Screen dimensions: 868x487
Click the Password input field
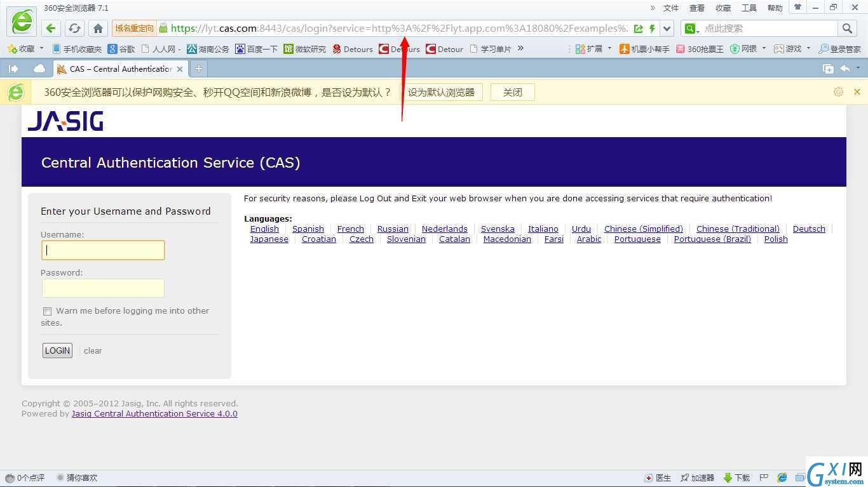point(103,288)
